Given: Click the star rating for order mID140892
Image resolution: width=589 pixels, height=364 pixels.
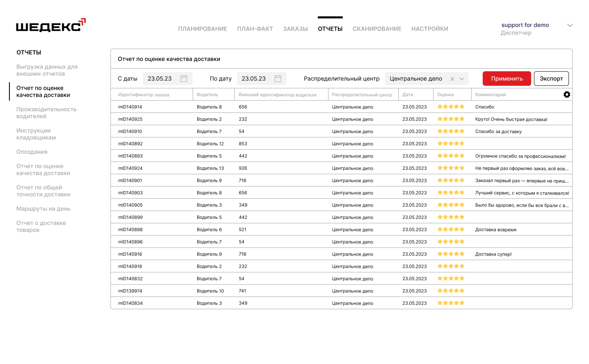Looking at the screenshot, I should pos(451,144).
